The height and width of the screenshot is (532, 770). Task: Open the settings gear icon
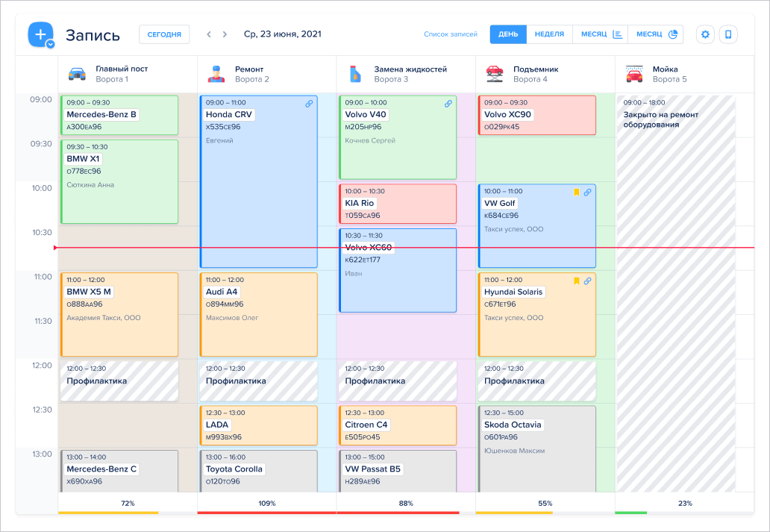(705, 34)
